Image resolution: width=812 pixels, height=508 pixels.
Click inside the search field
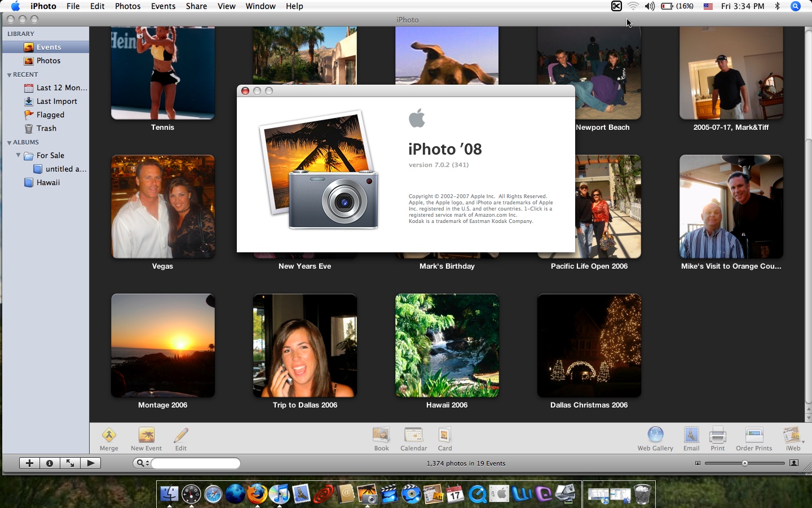[195, 463]
